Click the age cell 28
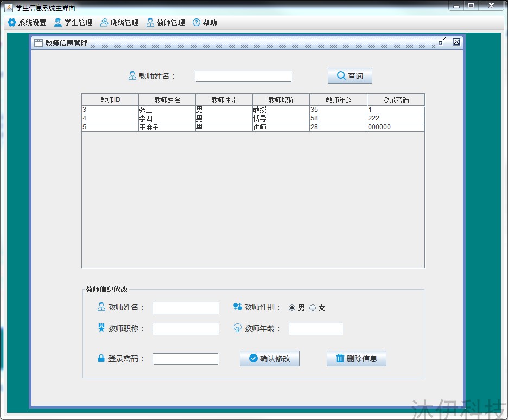 (339, 127)
